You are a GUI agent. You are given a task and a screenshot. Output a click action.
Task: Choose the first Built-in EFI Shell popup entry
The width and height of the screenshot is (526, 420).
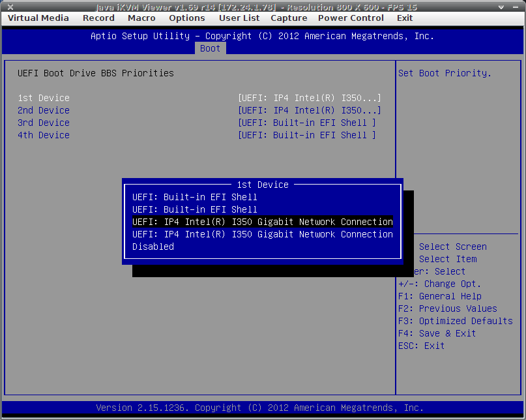pos(194,197)
